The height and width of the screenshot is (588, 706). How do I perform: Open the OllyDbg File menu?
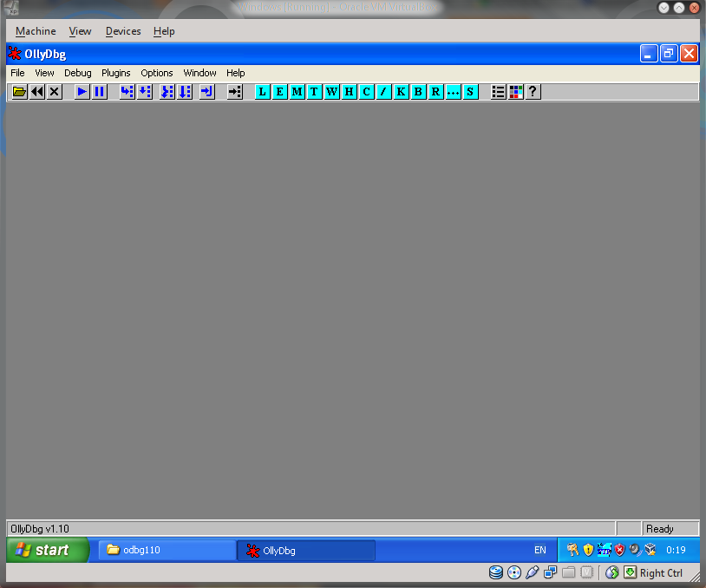tap(17, 73)
